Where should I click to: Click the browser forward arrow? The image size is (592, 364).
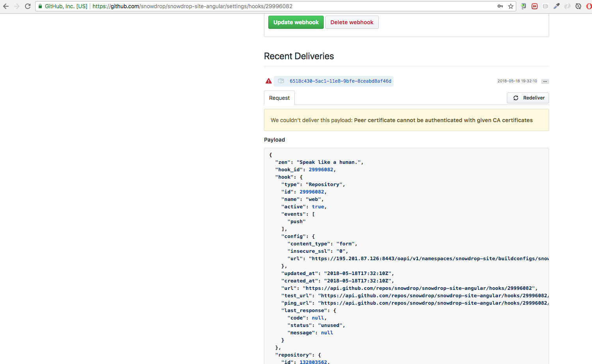coord(17,6)
